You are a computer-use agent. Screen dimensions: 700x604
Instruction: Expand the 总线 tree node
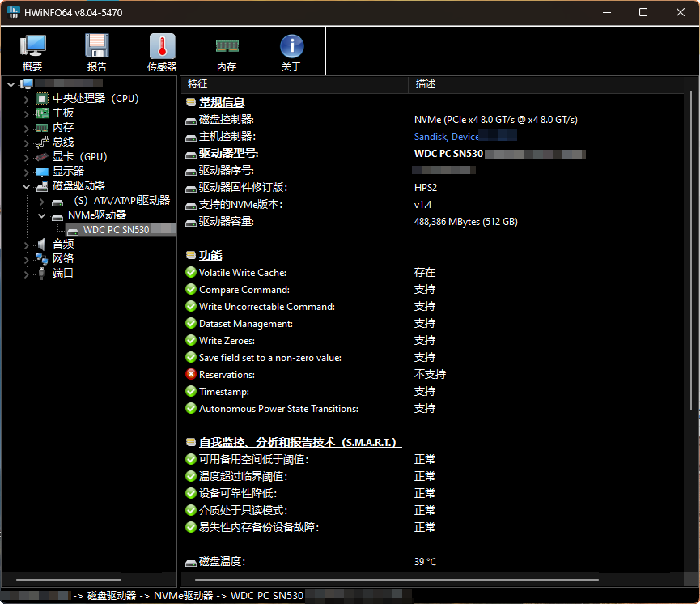coord(27,143)
